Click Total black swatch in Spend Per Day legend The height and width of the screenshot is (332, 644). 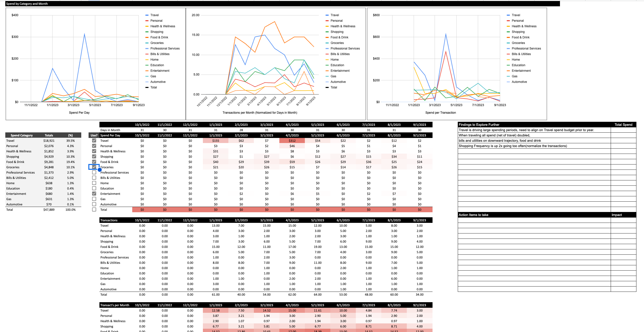(147, 87)
